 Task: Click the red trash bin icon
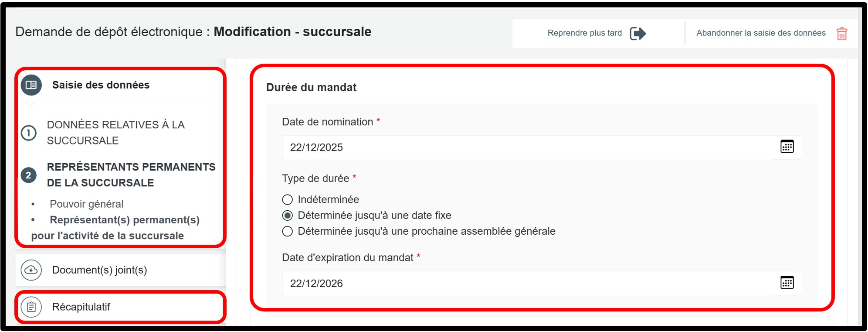[841, 34]
